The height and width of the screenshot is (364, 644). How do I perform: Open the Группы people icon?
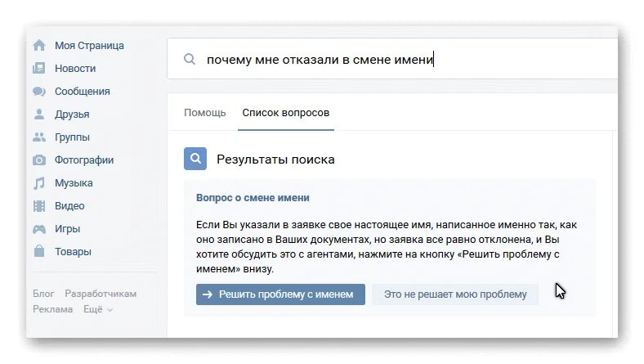click(x=39, y=137)
